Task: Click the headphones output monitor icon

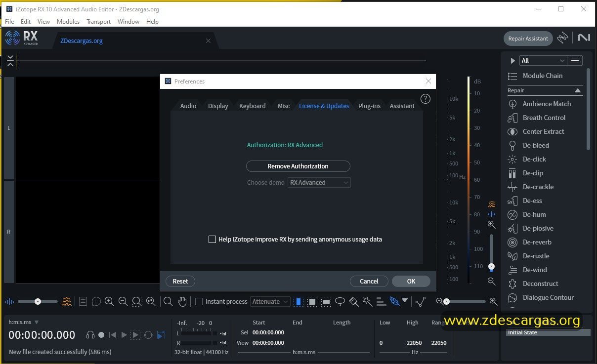Action: click(x=90, y=335)
